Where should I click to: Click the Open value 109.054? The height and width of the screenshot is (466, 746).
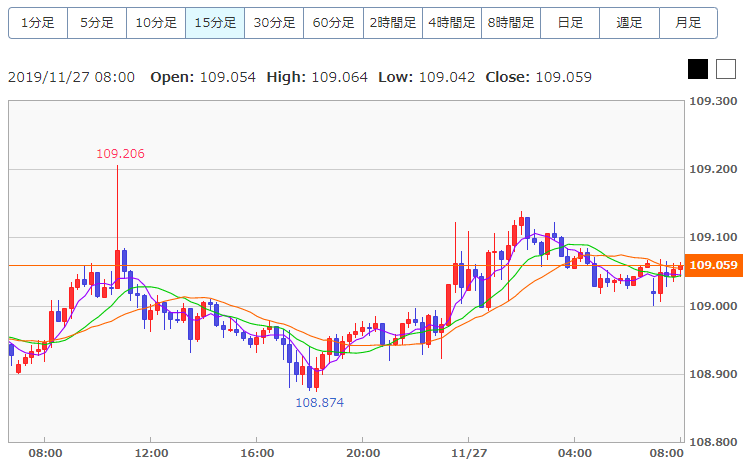coord(227,77)
